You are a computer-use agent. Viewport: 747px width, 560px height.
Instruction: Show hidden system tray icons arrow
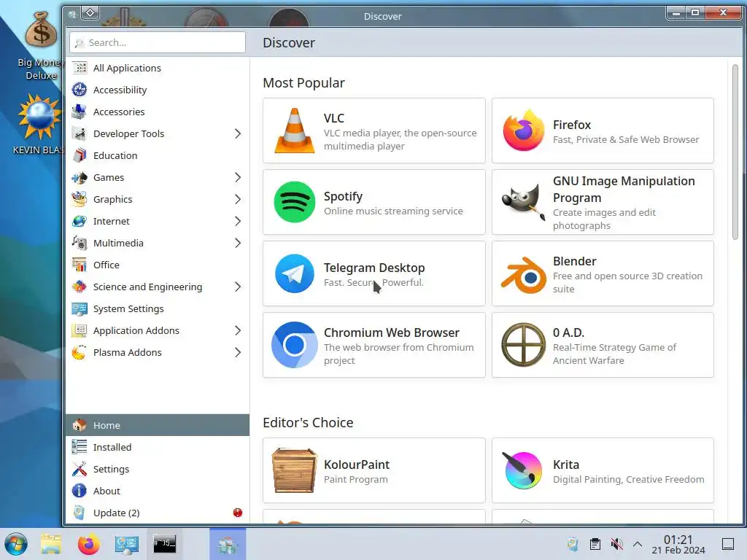click(638, 544)
